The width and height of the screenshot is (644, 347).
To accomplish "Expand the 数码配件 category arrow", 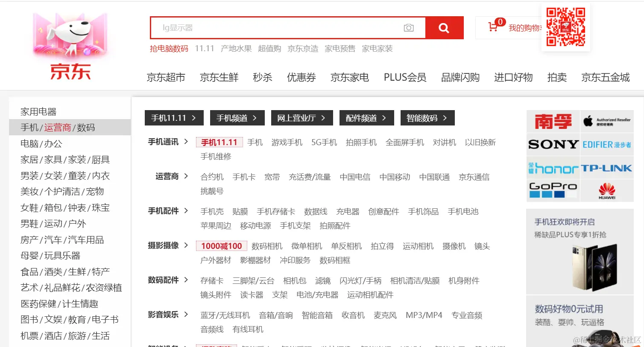I will pyautogui.click(x=186, y=280).
